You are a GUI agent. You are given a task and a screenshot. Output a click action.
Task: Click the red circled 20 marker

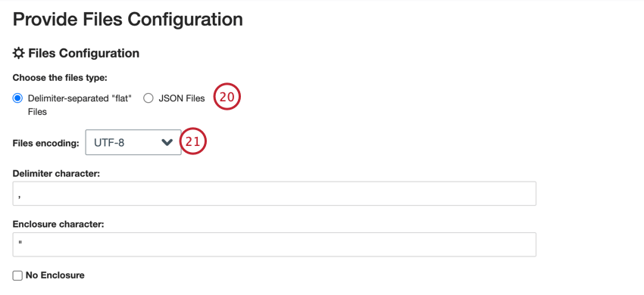227,98
